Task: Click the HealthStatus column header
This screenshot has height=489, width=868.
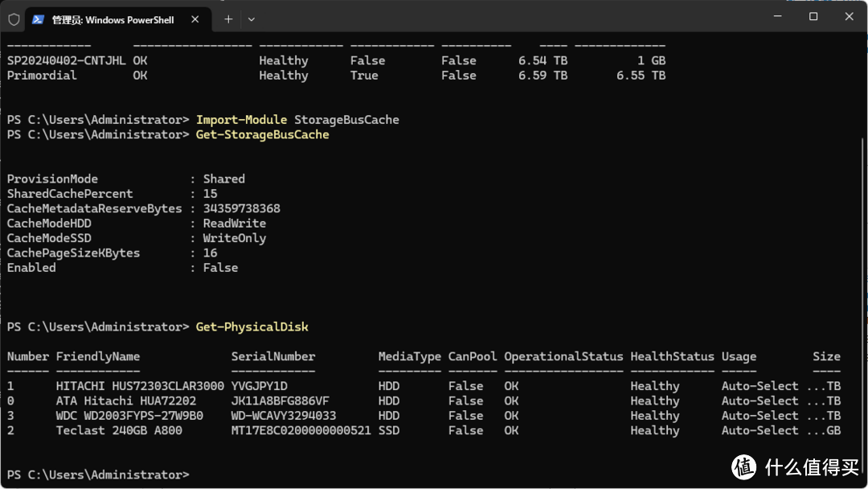Action: [672, 356]
